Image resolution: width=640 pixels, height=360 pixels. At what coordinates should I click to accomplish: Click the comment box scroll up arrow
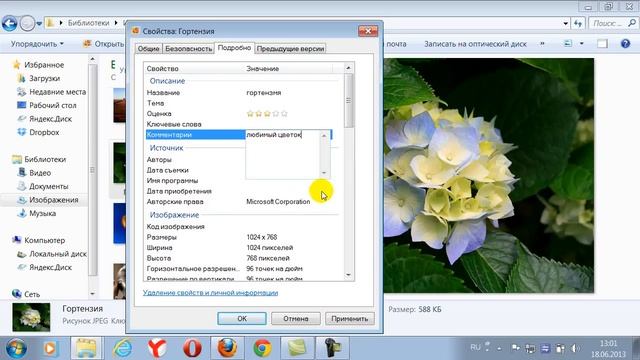point(324,136)
